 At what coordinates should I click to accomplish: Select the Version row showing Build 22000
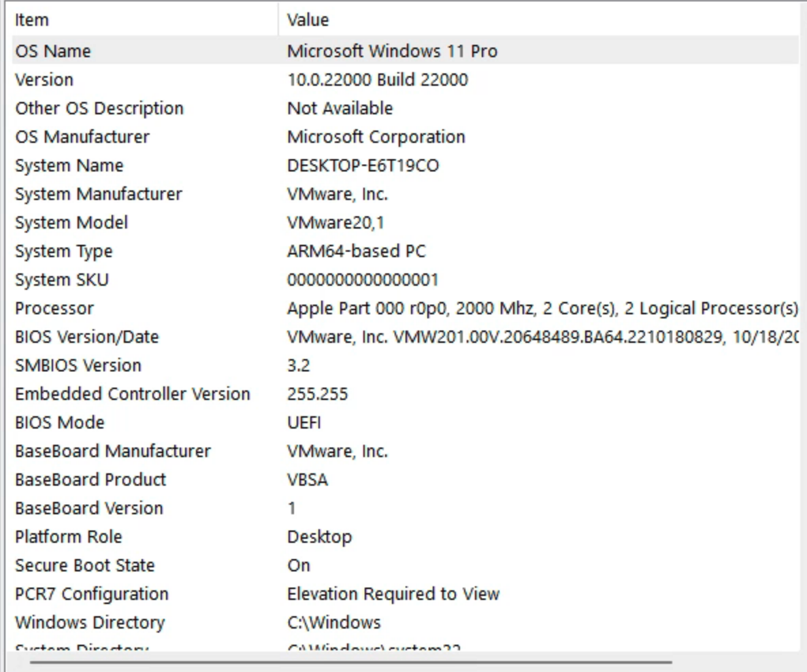click(x=44, y=80)
